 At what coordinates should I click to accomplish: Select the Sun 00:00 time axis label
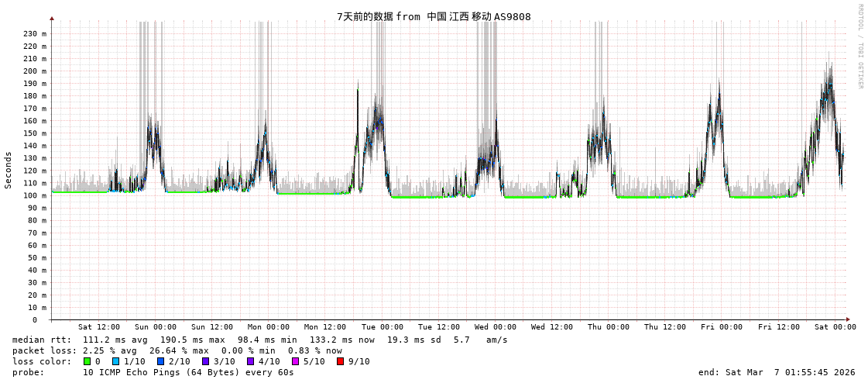[156, 327]
